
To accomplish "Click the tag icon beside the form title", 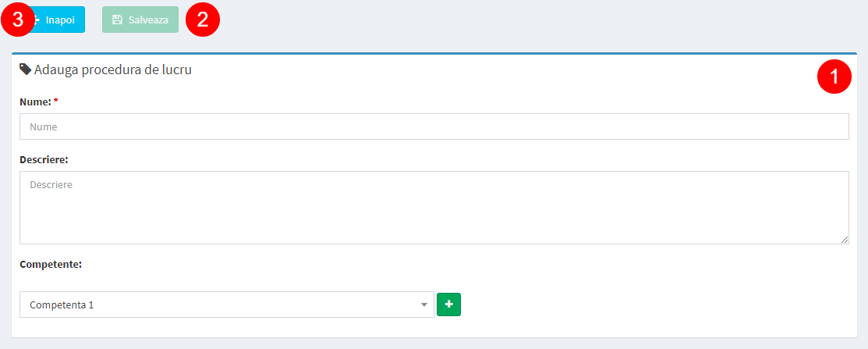I will tap(26, 69).
